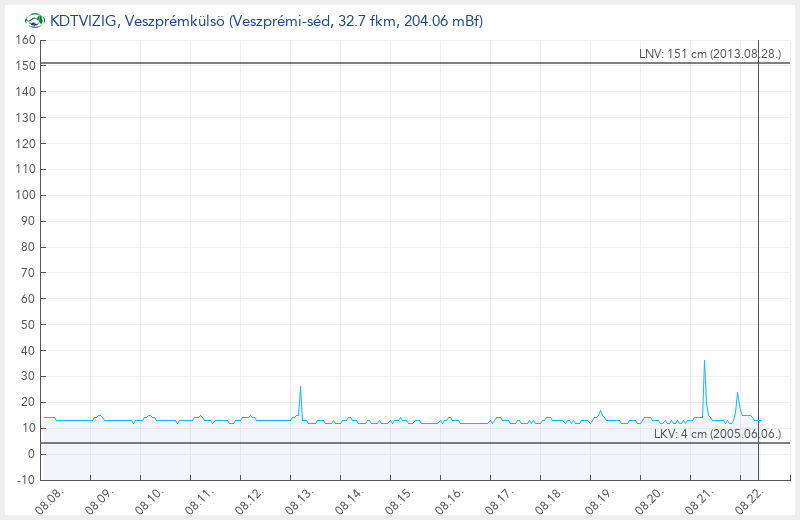Click the 08.16. date axis label
The height and width of the screenshot is (520, 800).
coord(450,500)
